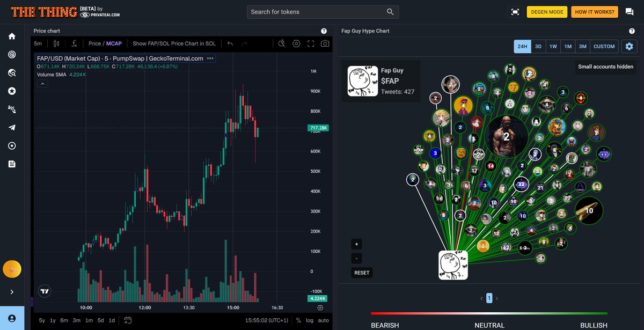Toggle Show FAP/SOL Price Chart in SOL

174,43
